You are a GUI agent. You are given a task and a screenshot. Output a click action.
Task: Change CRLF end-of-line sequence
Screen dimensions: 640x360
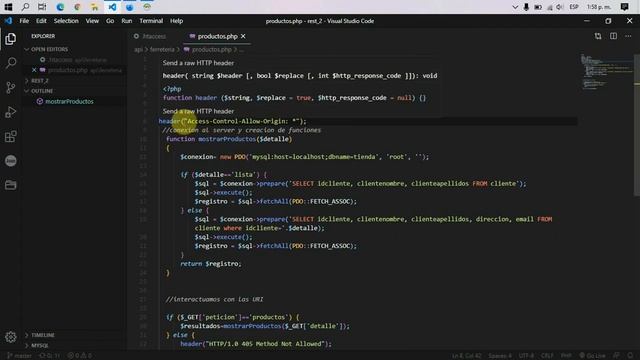pyautogui.click(x=547, y=356)
